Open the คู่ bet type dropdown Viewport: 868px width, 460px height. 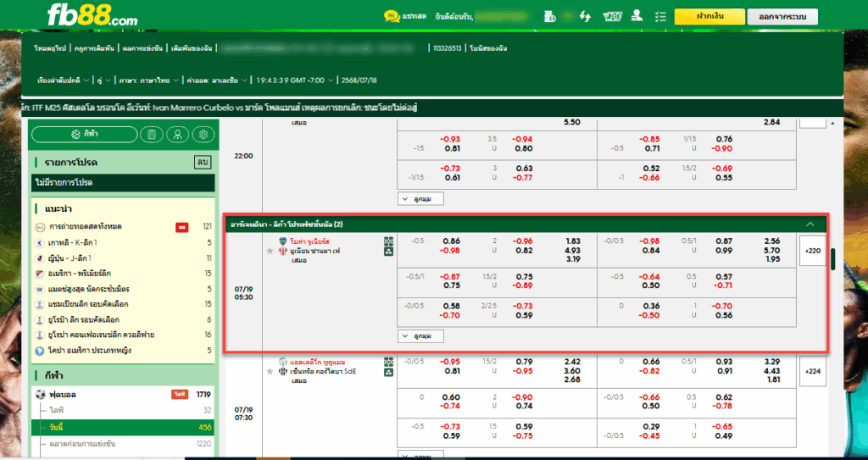(104, 80)
